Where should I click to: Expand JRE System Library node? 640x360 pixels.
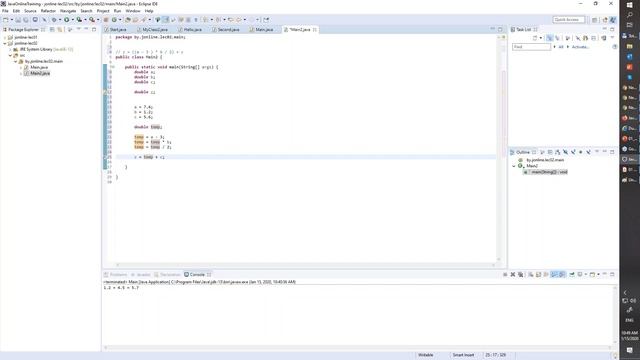[10, 49]
